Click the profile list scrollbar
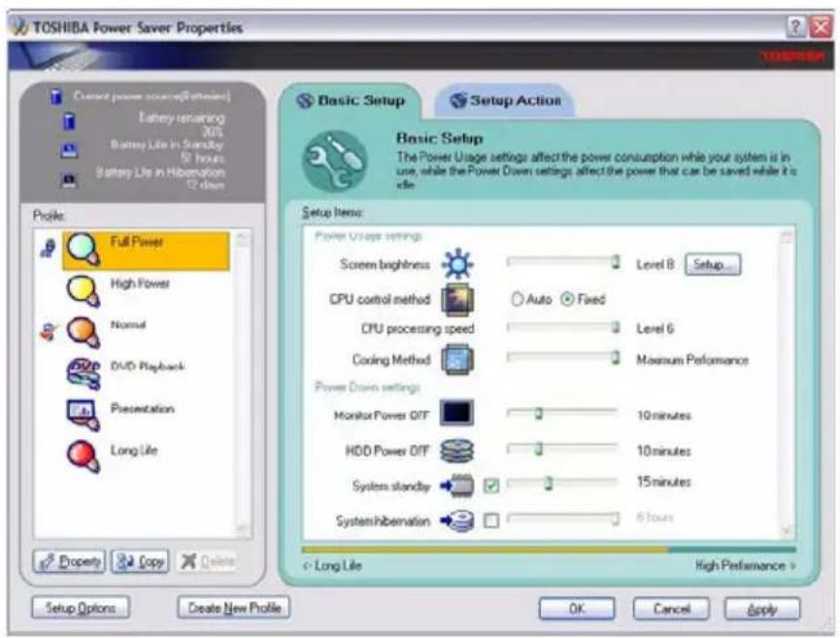Screen dimensions: 840x638 click(242, 385)
